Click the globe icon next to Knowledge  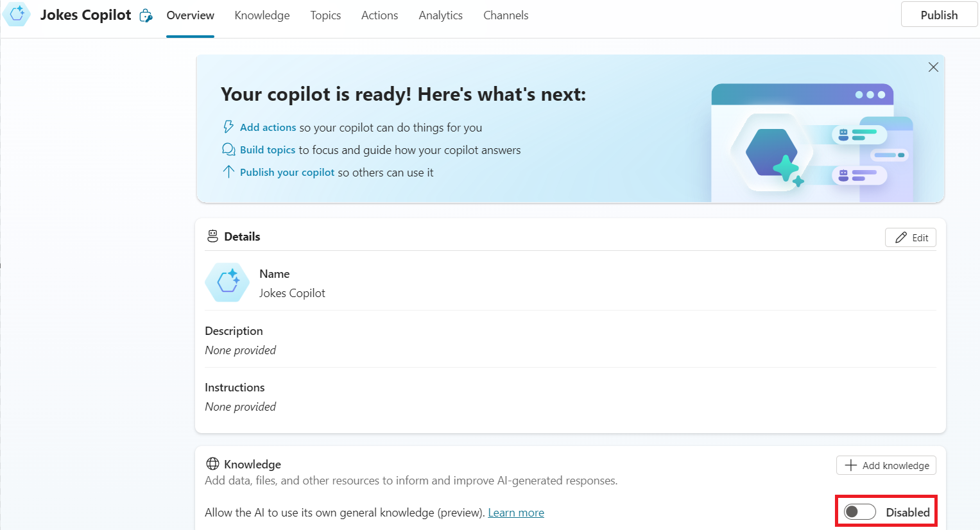[212, 464]
